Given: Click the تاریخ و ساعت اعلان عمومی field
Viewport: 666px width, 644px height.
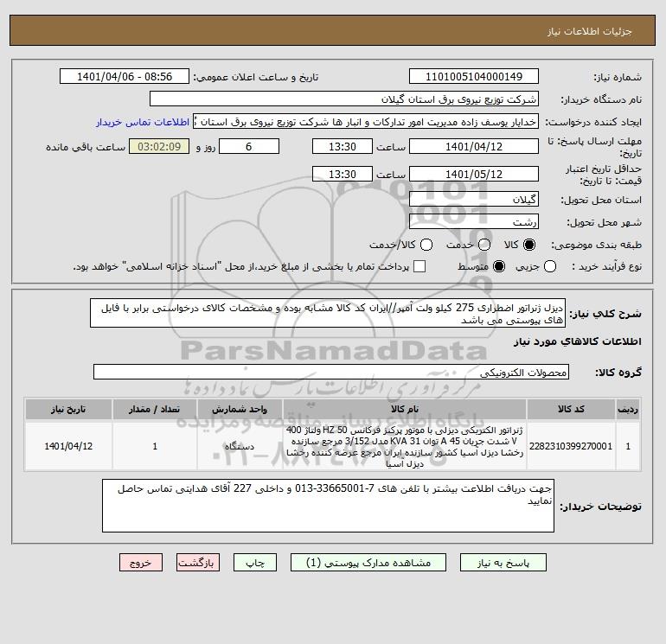Looking at the screenshot, I should (x=125, y=77).
